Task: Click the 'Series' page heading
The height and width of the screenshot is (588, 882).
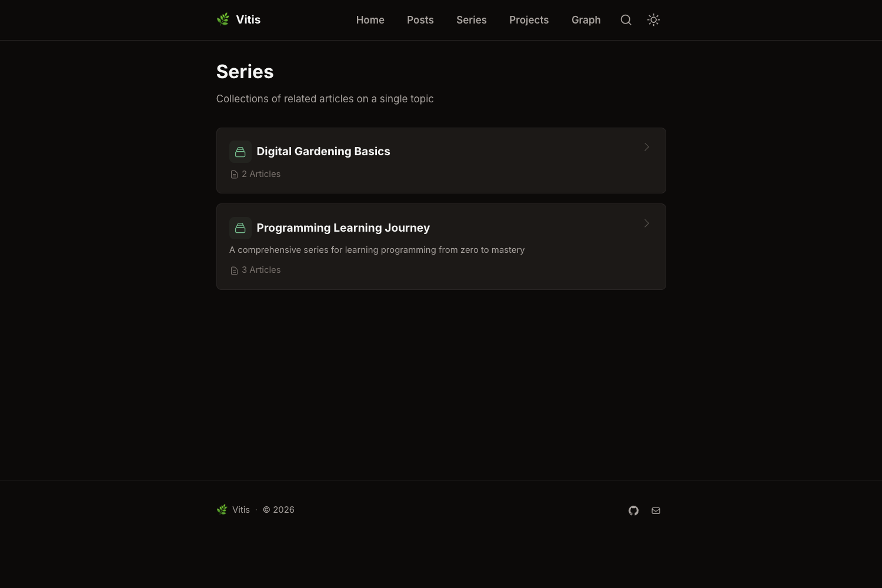Action: click(x=245, y=72)
